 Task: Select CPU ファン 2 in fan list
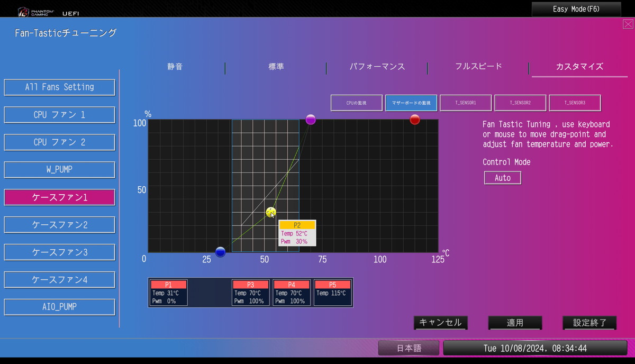click(60, 142)
